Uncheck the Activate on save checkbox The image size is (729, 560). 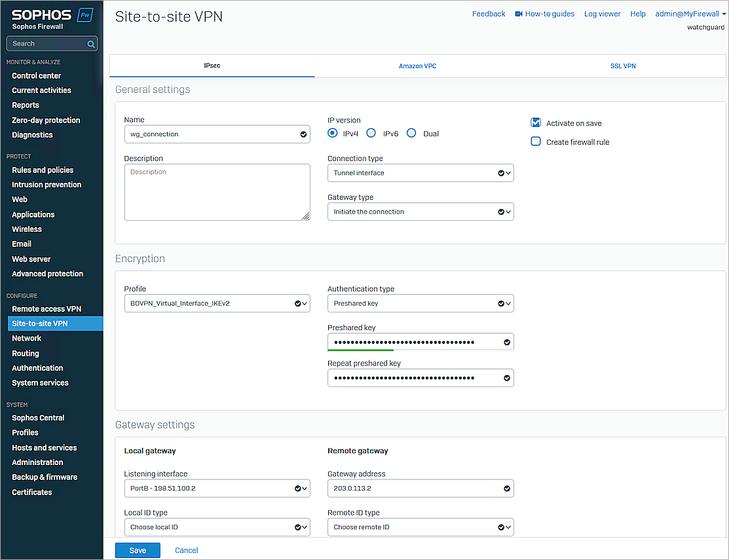536,122
